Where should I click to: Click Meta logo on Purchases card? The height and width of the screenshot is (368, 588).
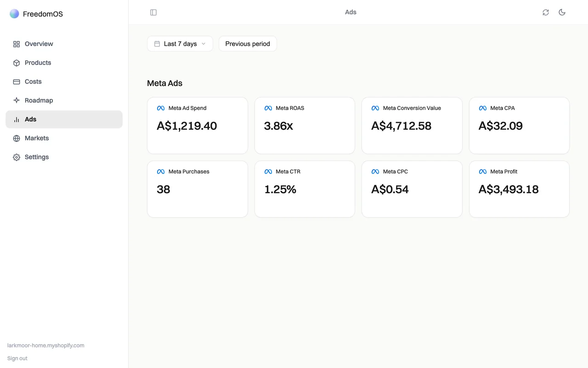(x=161, y=172)
